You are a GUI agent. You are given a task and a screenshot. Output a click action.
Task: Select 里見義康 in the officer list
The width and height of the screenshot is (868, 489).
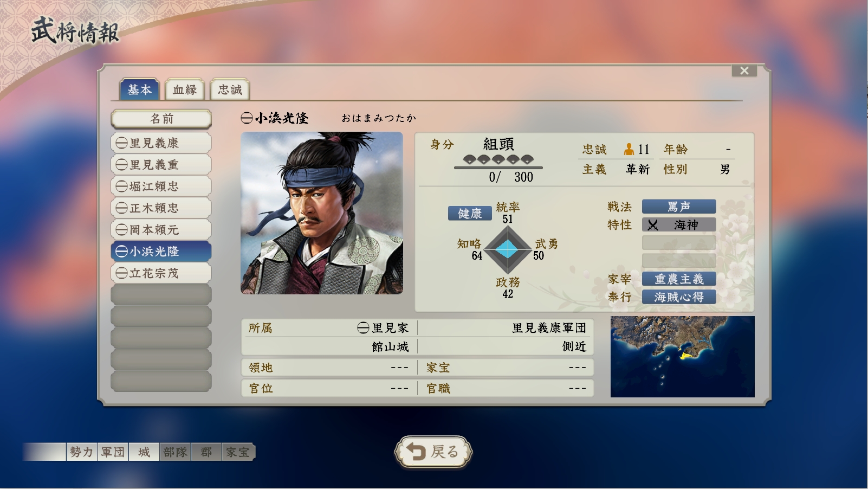coord(161,143)
